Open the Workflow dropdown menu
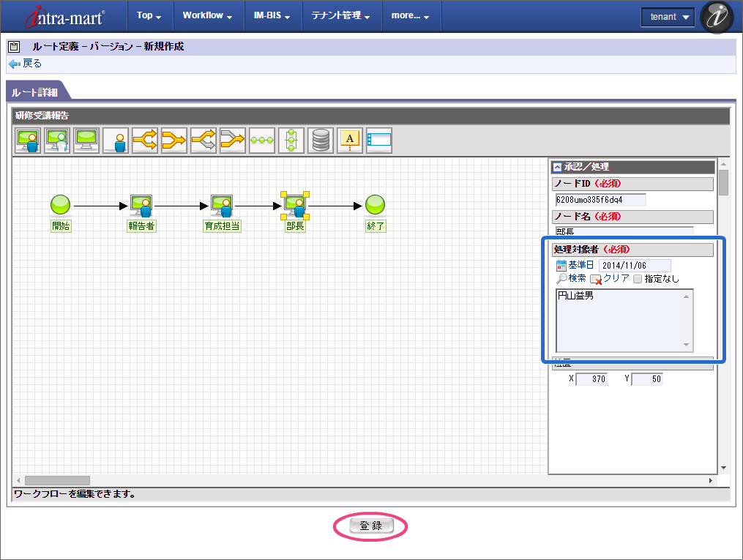The image size is (743, 560). coord(207,15)
